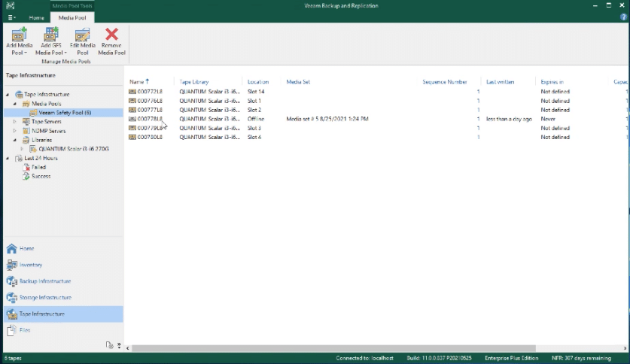The width and height of the screenshot is (630, 364).
Task: Collapse the Media Pools tree node
Action: pyautogui.click(x=15, y=104)
